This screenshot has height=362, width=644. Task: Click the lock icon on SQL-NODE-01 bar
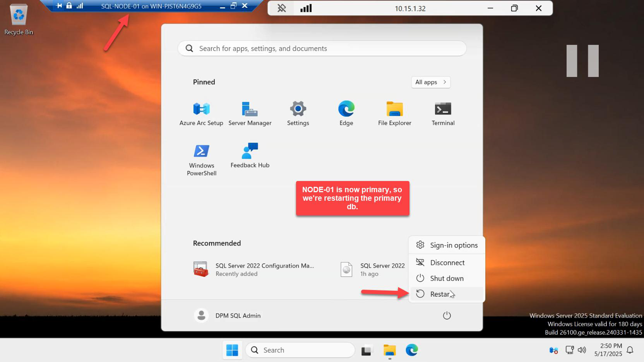point(69,6)
